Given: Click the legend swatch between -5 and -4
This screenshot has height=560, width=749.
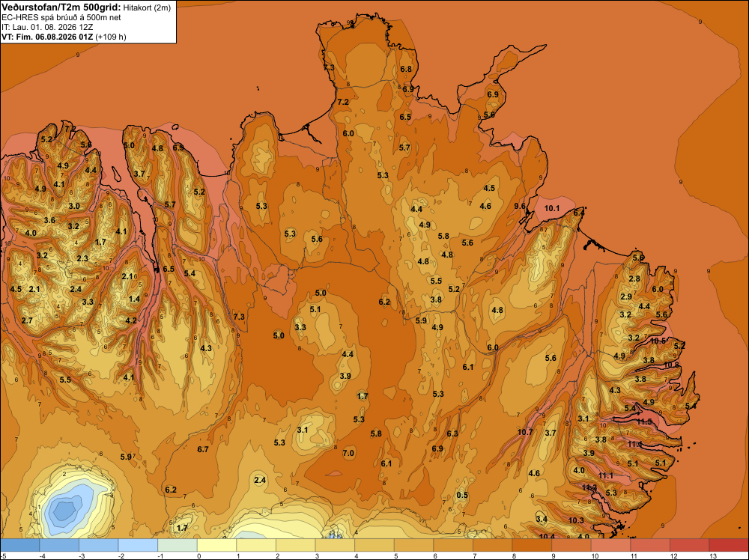Looking at the screenshot, I should tap(19, 545).
